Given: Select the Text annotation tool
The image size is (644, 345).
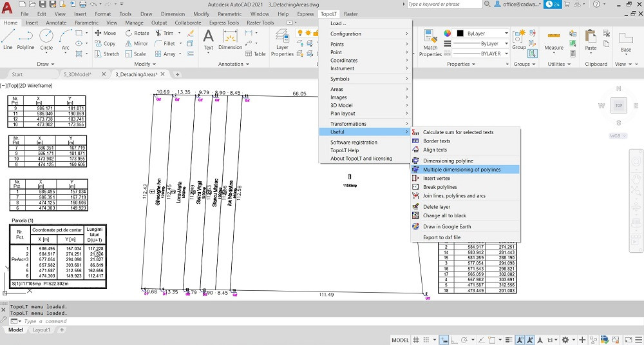Looking at the screenshot, I should pyautogui.click(x=209, y=40).
